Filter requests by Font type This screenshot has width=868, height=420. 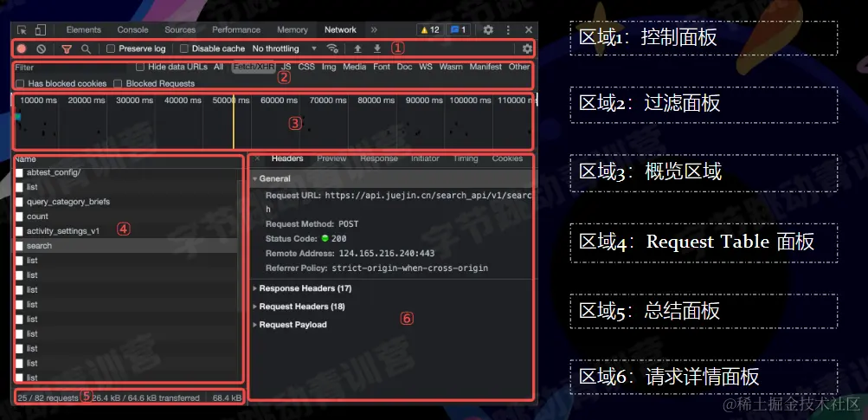point(382,67)
